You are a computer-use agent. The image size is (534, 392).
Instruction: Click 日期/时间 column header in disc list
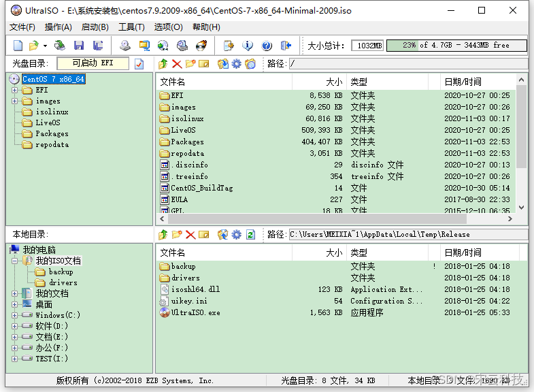pyautogui.click(x=478, y=82)
